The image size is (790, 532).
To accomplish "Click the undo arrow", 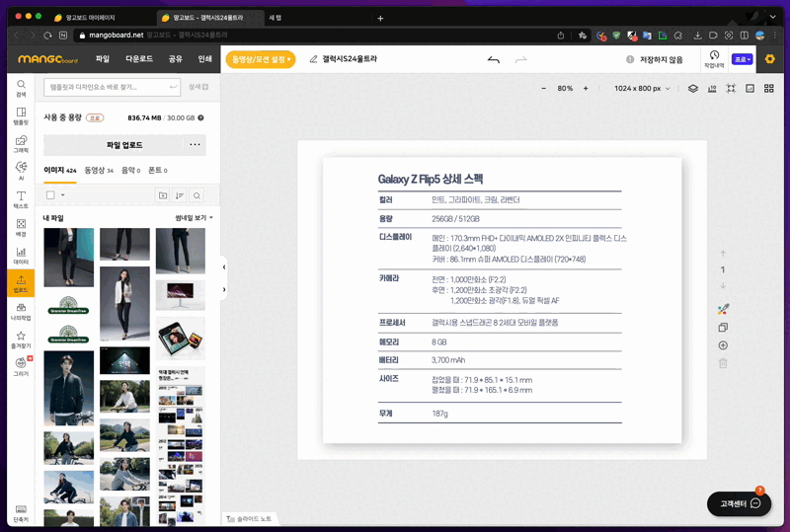I will tap(493, 60).
